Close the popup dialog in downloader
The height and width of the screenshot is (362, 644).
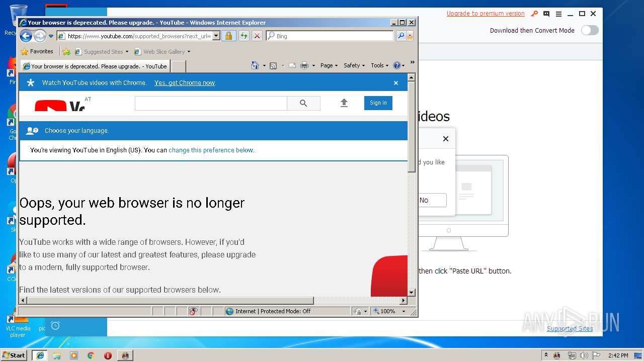coord(445,139)
